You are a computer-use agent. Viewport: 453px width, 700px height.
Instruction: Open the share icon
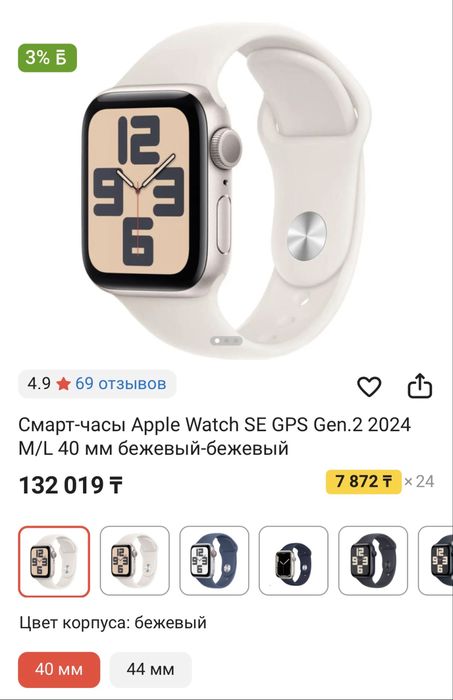[x=420, y=386]
